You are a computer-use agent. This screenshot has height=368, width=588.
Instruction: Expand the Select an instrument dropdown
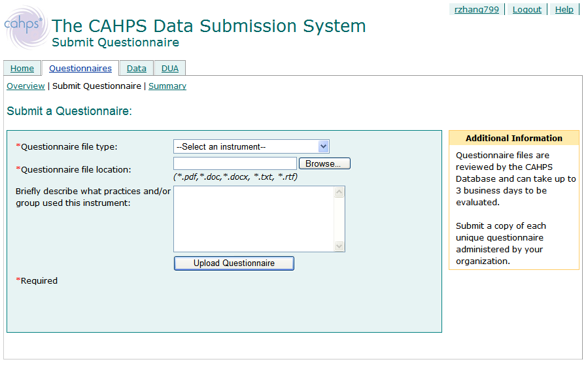(x=251, y=146)
